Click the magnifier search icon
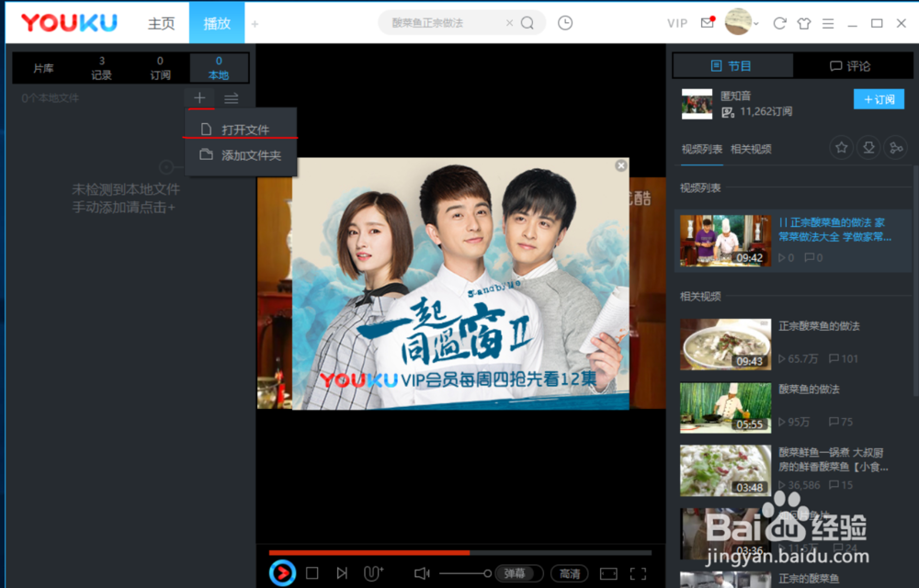The image size is (919, 588). (528, 23)
